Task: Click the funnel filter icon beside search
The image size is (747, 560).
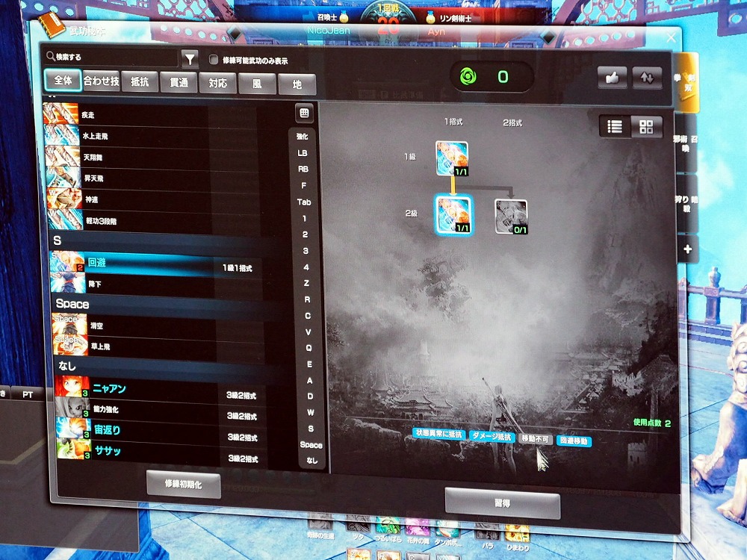Action: point(190,59)
